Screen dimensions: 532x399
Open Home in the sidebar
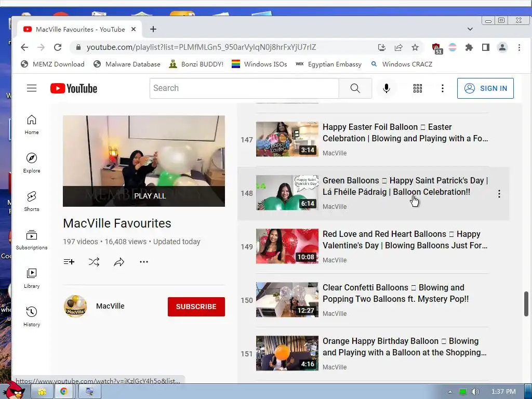tap(32, 125)
